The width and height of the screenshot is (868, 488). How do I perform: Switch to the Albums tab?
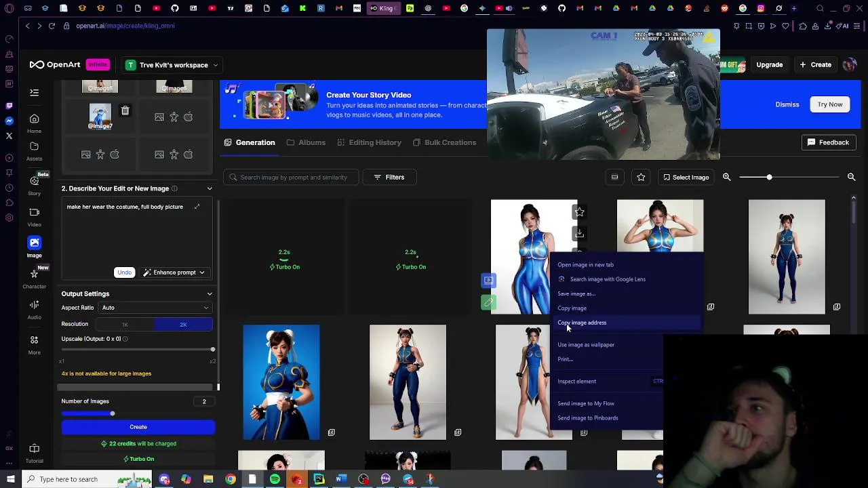[x=306, y=142]
